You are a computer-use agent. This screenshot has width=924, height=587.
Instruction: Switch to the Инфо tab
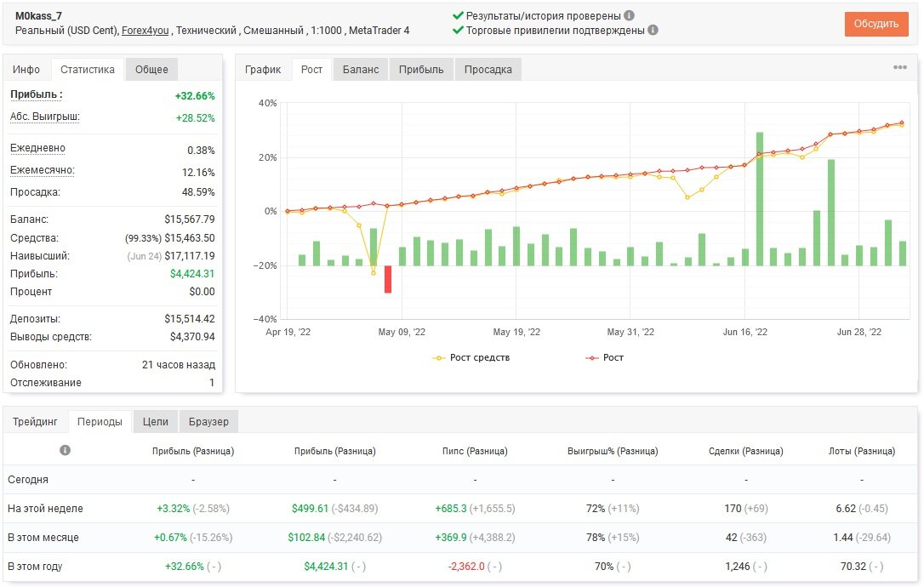[26, 70]
